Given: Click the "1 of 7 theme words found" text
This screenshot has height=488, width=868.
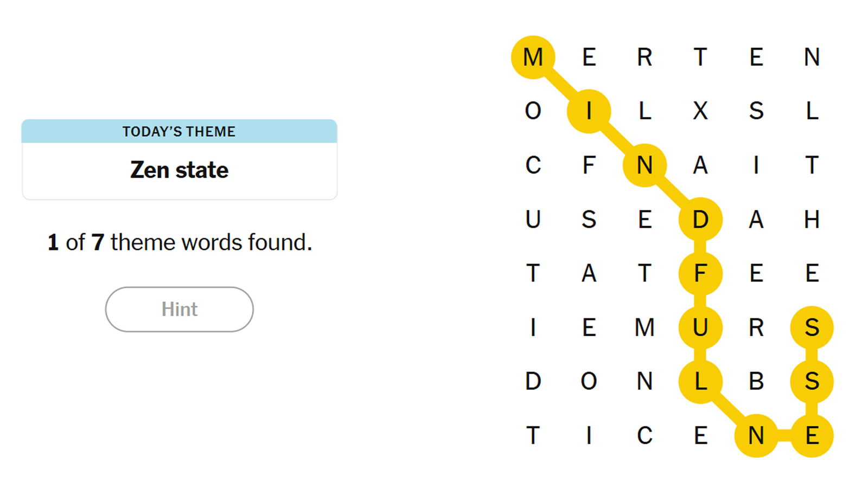Looking at the screenshot, I should click(180, 242).
